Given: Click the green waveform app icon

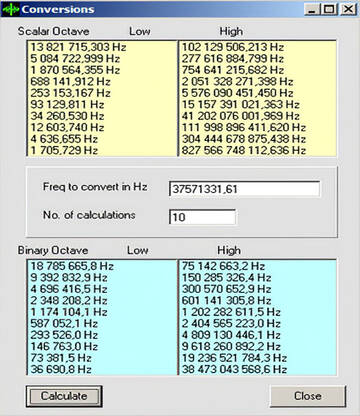Looking at the screenshot, I should tap(11, 9).
